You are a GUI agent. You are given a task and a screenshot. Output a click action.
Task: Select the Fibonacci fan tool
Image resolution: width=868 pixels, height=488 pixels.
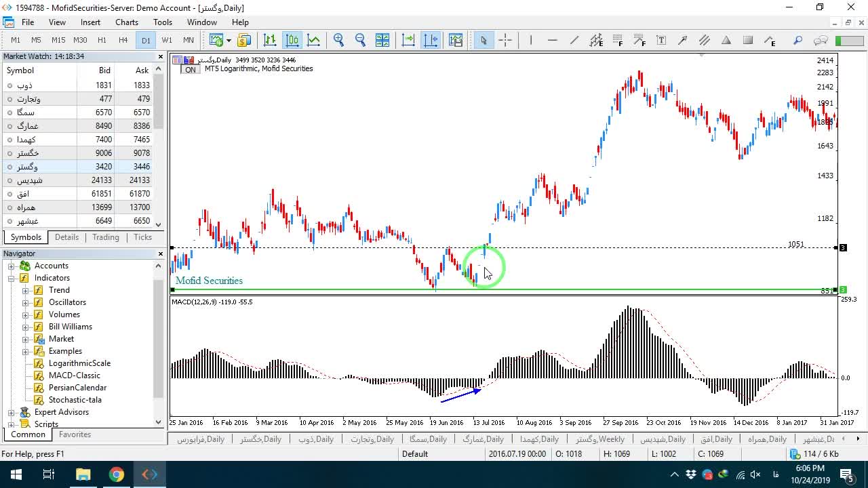pos(639,40)
